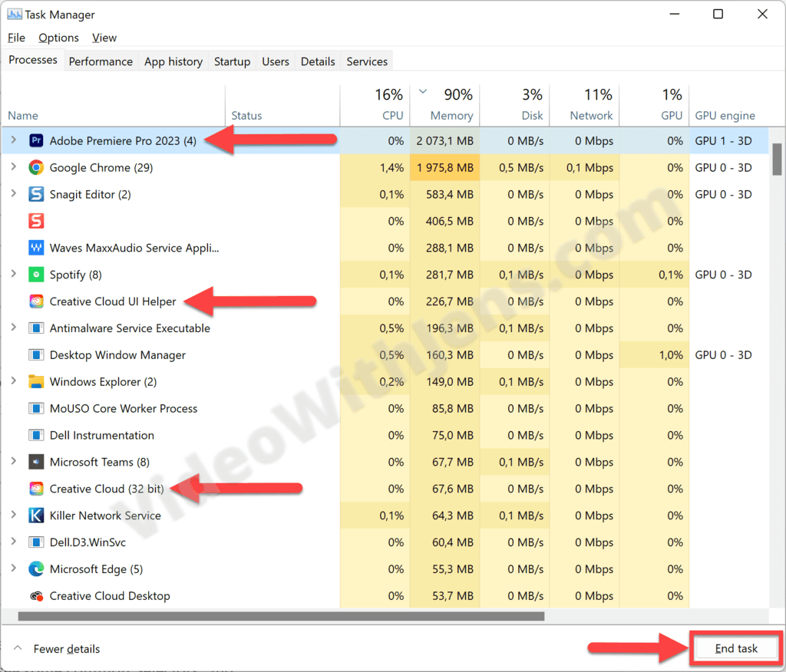786x672 pixels.
Task: Click the Fewer details link
Action: point(67,649)
